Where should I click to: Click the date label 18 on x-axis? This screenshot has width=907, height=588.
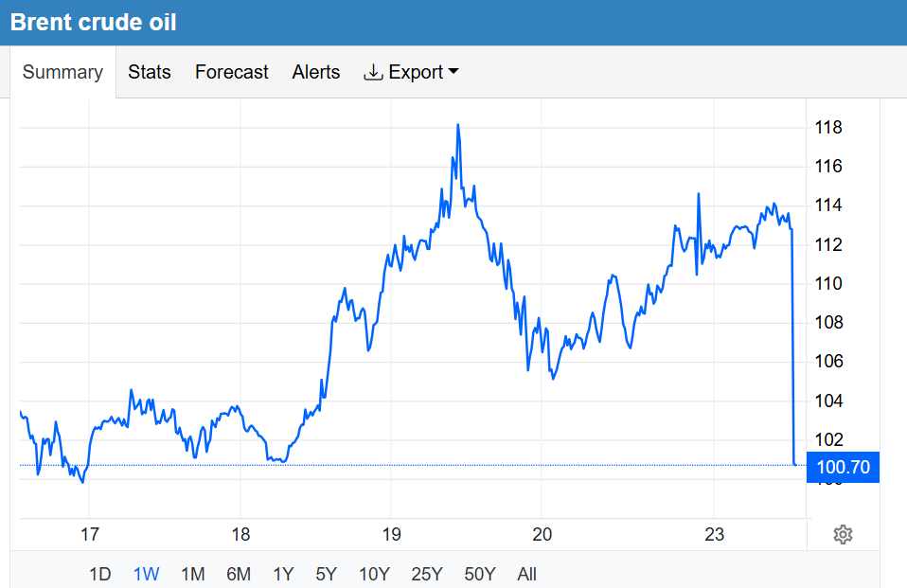240,534
